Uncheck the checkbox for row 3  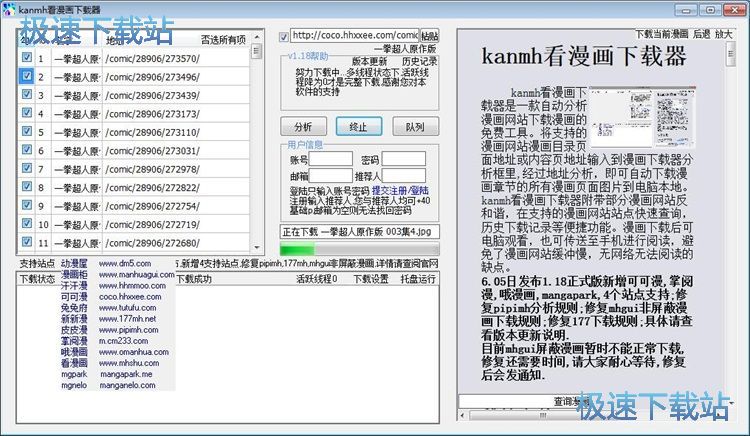[x=27, y=94]
